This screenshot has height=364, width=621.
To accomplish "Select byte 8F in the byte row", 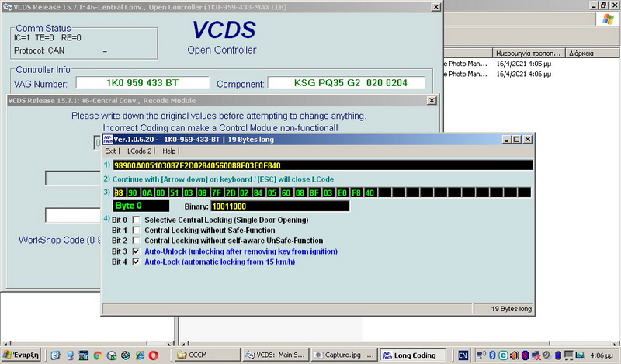I will pos(314,193).
